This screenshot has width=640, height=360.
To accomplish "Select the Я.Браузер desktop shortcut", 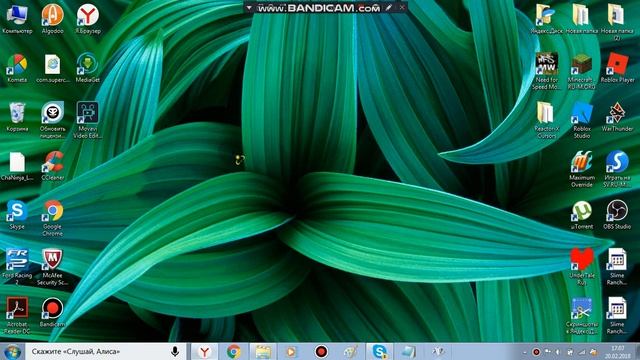I will pyautogui.click(x=88, y=19).
